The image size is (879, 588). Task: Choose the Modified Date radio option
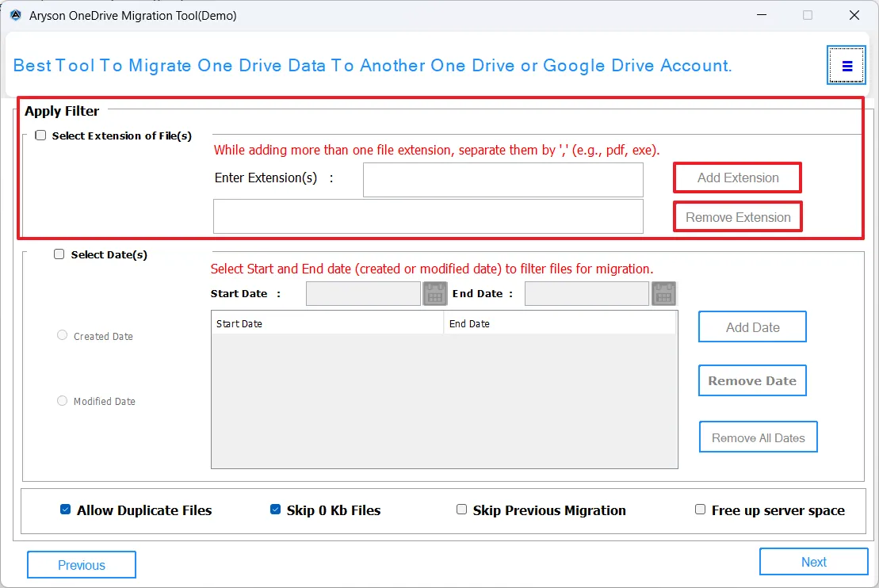click(x=63, y=400)
